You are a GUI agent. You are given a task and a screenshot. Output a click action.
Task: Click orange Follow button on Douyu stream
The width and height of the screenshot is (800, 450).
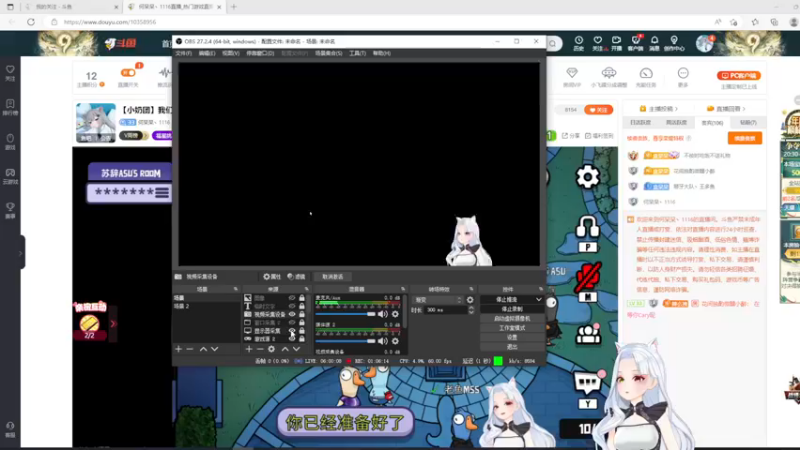point(598,110)
